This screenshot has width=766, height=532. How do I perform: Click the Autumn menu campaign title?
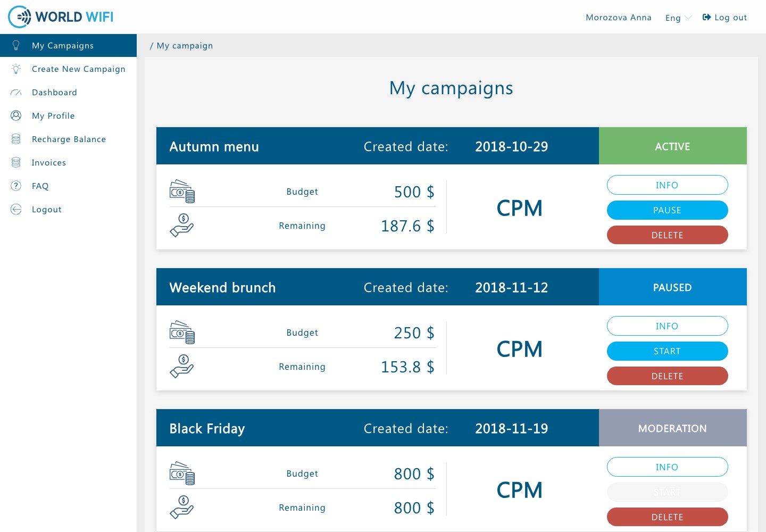(214, 147)
